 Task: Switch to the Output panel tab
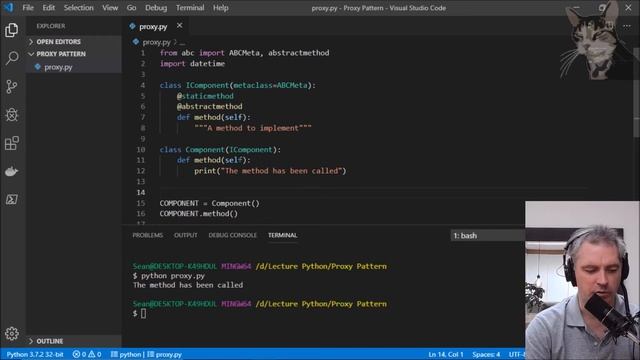186,235
